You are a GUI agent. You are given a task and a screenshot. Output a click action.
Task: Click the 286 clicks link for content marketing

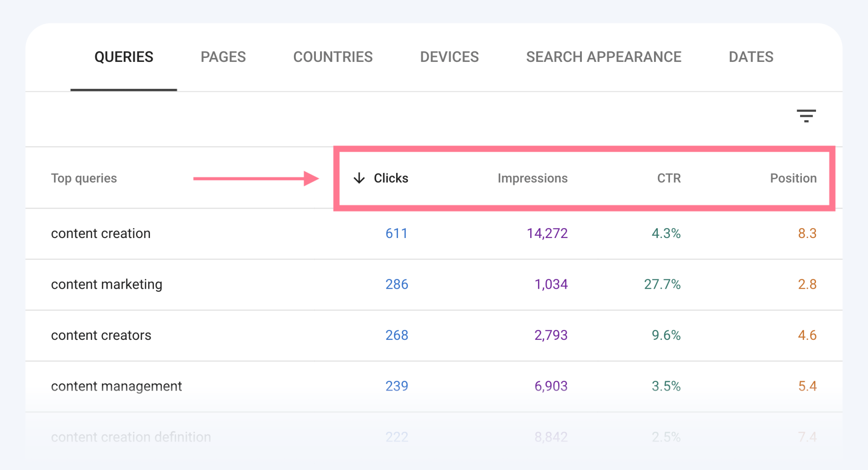click(x=396, y=284)
